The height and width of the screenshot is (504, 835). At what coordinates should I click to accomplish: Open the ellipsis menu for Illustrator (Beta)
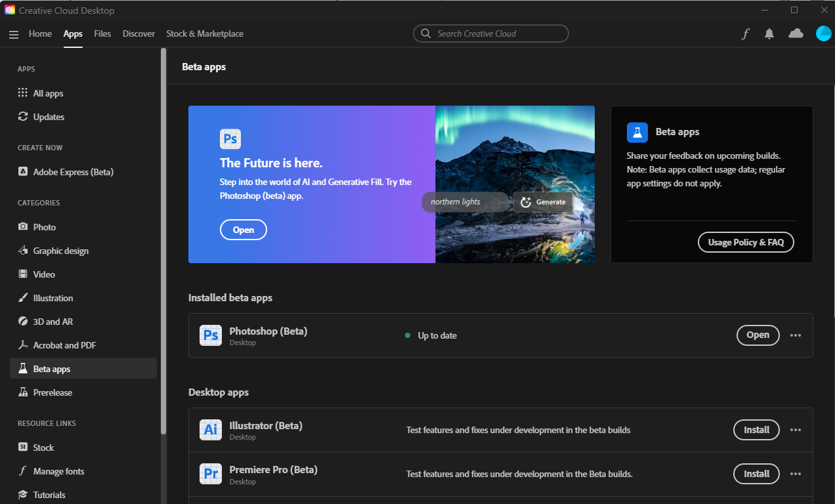pos(796,430)
